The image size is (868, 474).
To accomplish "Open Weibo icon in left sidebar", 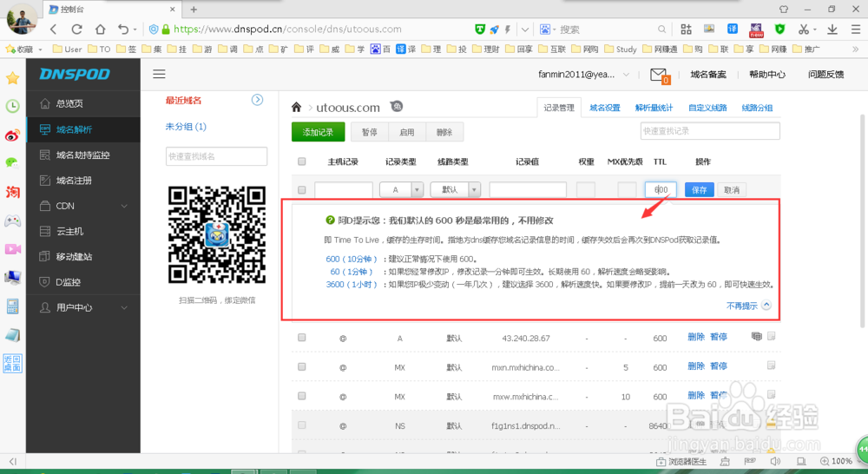I will tap(12, 135).
